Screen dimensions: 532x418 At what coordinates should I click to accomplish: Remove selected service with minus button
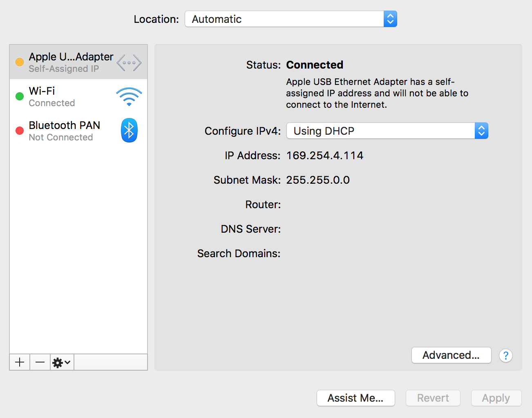click(x=40, y=362)
